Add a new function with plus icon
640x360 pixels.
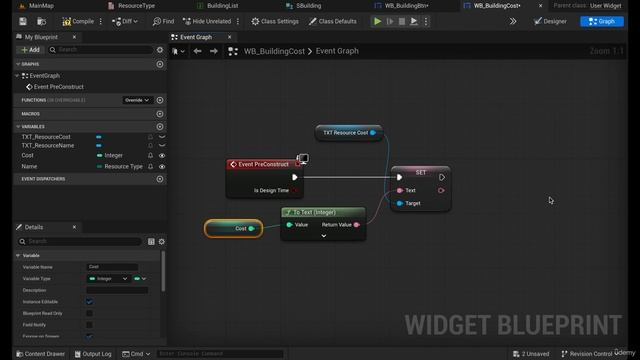[x=160, y=100]
